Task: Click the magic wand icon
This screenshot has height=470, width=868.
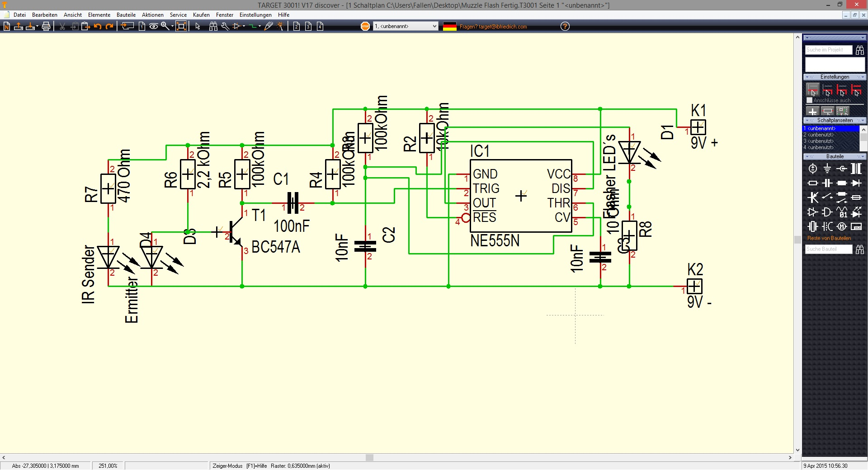Action: [x=280, y=27]
